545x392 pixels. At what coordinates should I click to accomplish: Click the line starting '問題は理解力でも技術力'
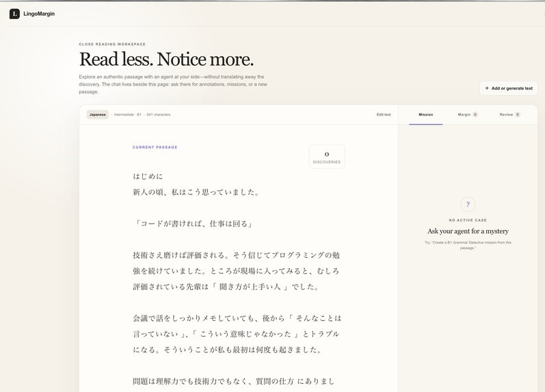[x=234, y=381]
